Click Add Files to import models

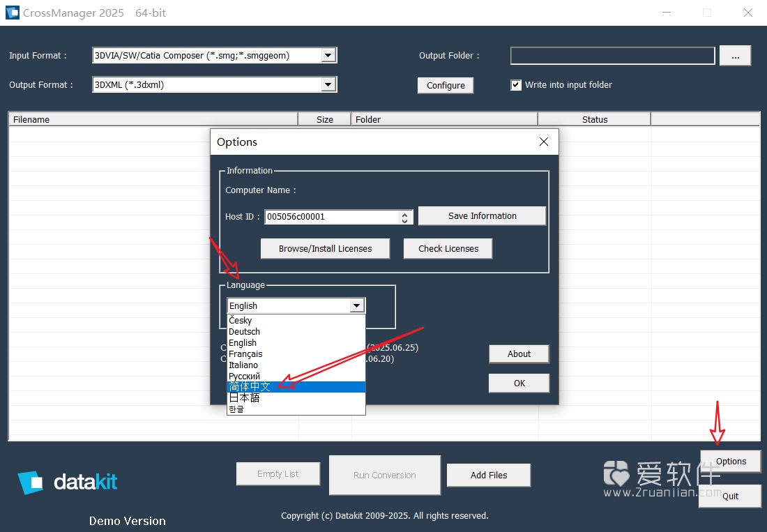[x=488, y=475]
